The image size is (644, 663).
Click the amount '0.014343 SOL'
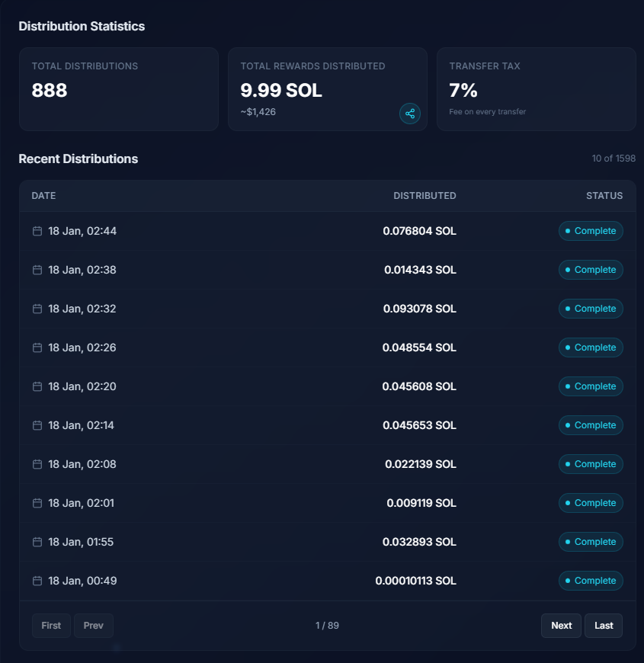click(420, 270)
